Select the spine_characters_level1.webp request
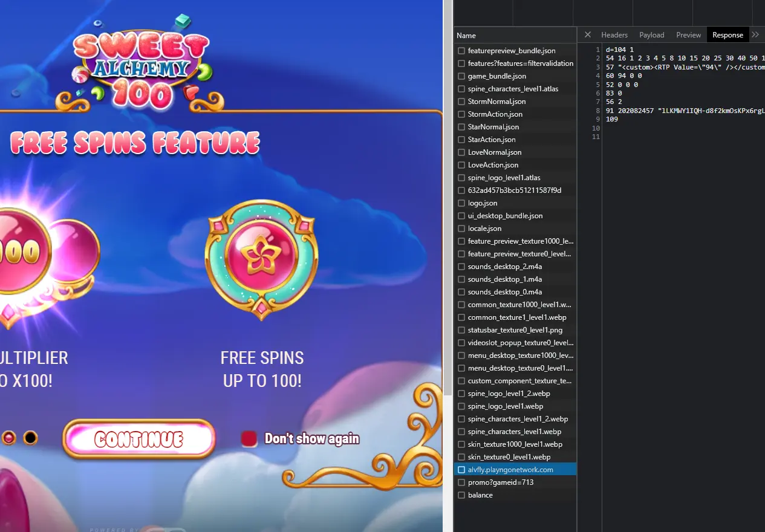765x532 pixels. [515, 432]
